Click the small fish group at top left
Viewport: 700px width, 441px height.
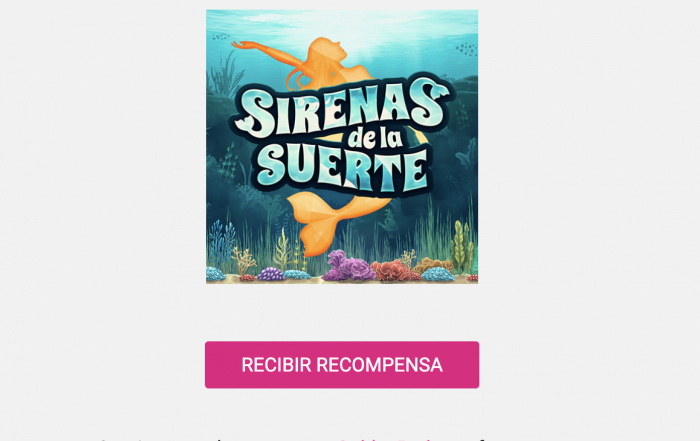(x=221, y=36)
